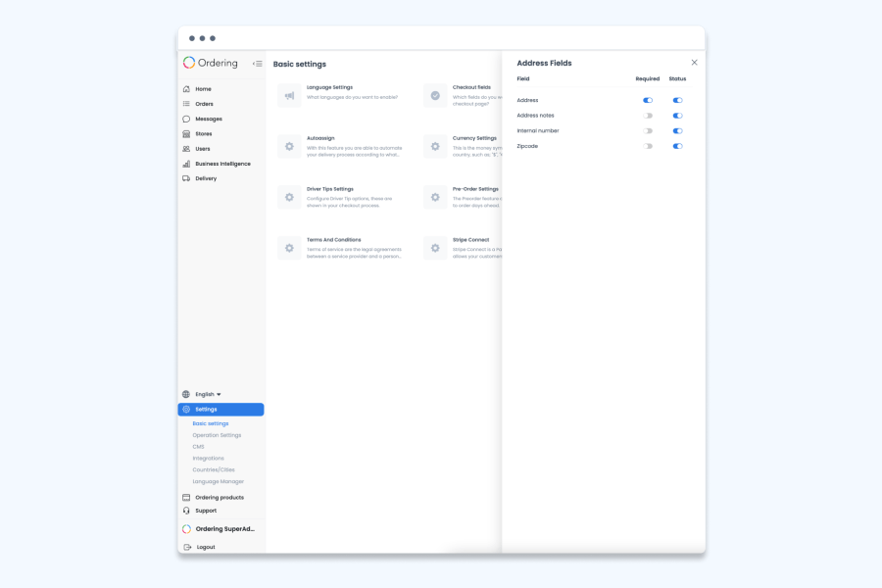This screenshot has height=588, width=882.
Task: Switch to Operation Settings
Action: [218, 435]
